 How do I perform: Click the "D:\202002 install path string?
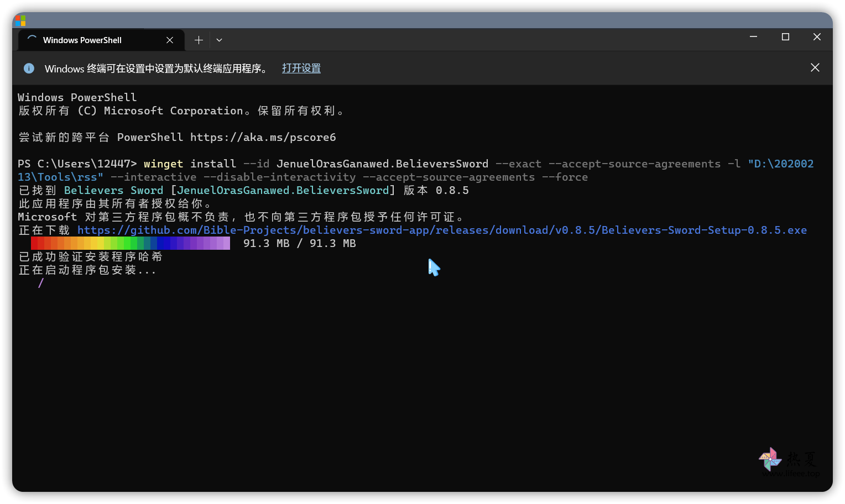(780, 164)
